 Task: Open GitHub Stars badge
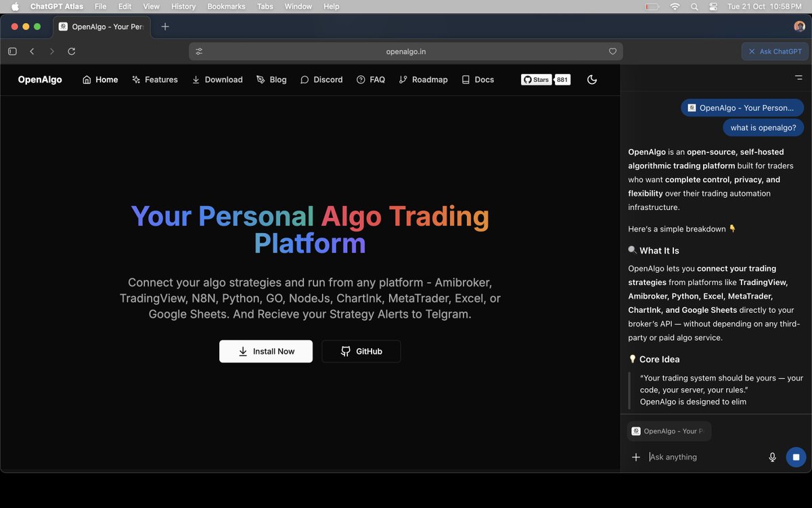(537, 80)
